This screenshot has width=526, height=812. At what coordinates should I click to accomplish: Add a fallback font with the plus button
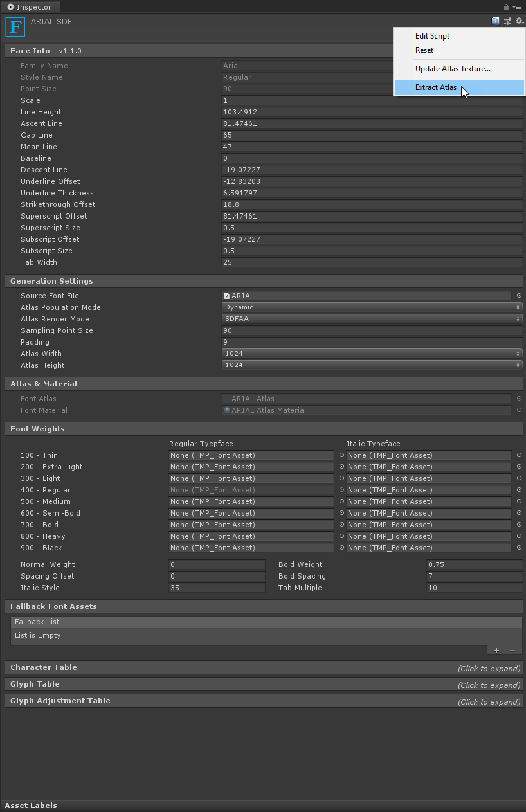click(496, 650)
